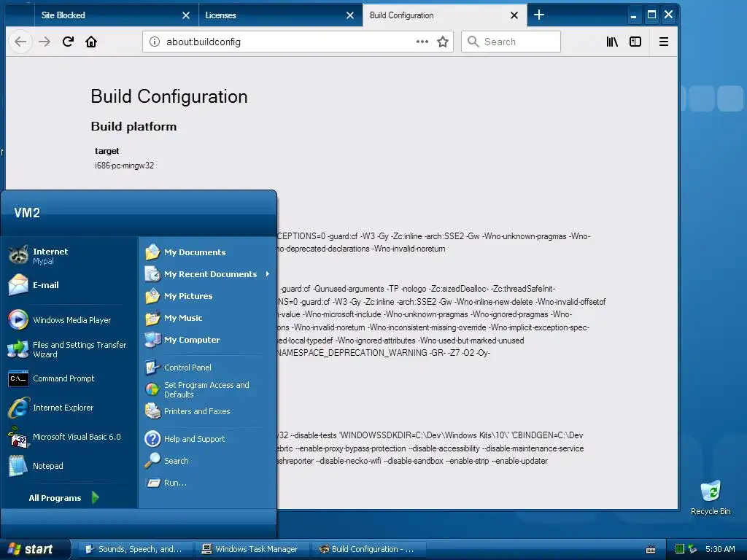
Task: Open page actions three-dot menu
Action: coord(422,42)
